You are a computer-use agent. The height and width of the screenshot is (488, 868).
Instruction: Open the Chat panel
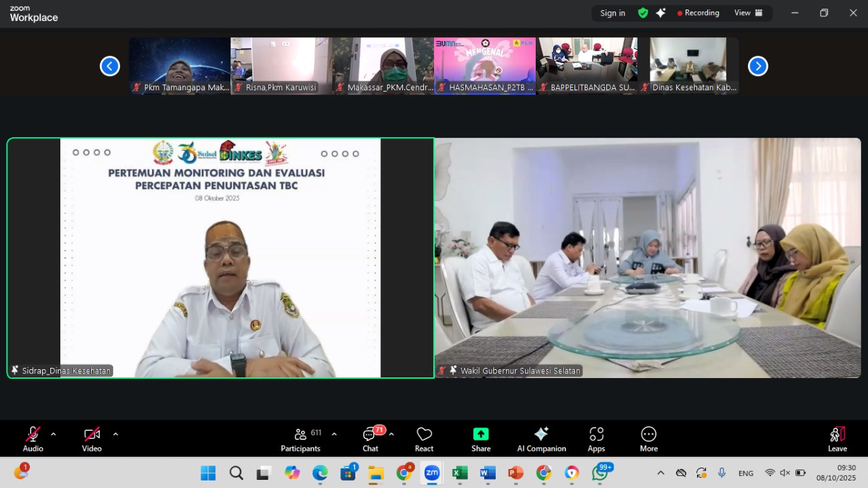(370, 439)
